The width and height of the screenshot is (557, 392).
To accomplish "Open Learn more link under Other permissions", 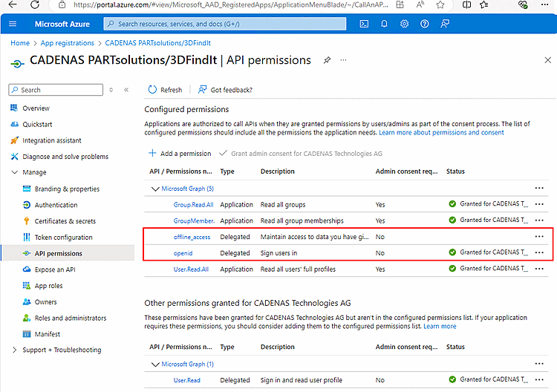I will point(440,327).
